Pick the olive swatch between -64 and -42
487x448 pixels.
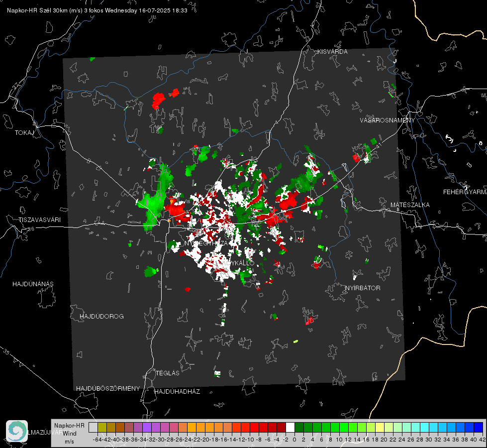(x=102, y=427)
